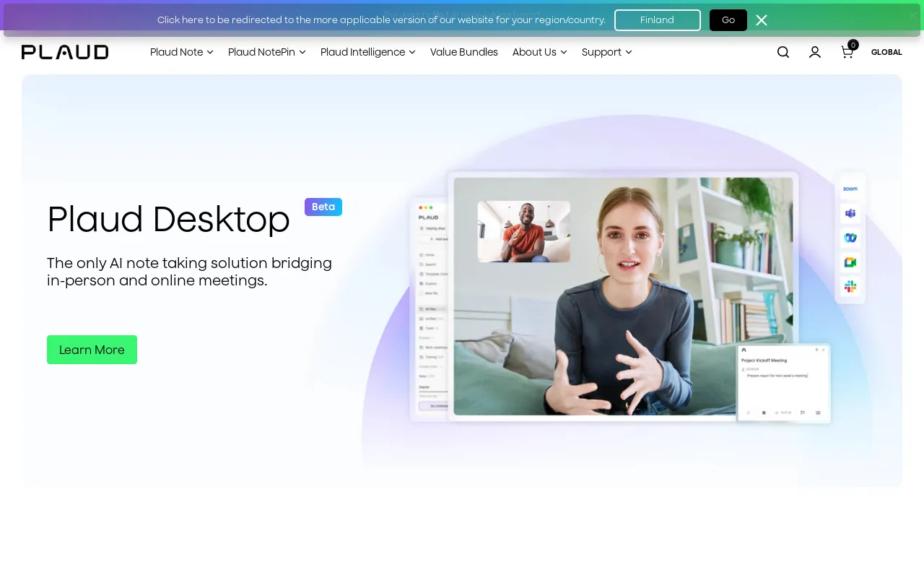Select the Finland region button
The image size is (924, 578).
657,20
